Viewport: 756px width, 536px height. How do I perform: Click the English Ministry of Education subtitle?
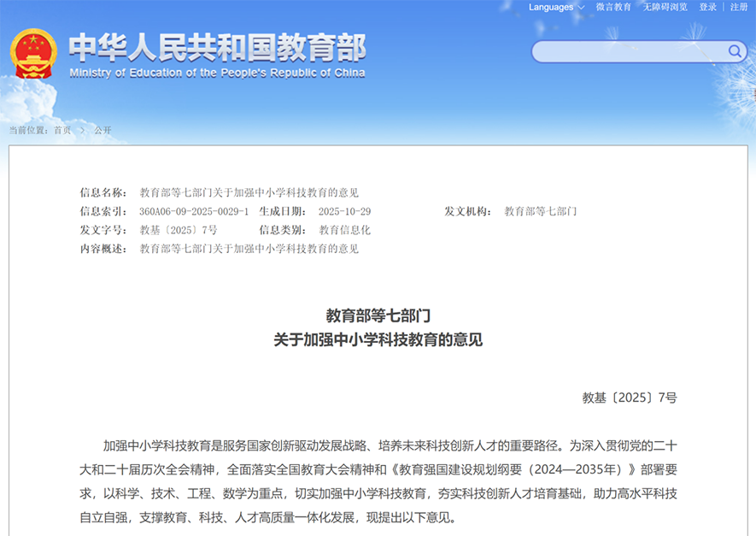click(x=217, y=73)
